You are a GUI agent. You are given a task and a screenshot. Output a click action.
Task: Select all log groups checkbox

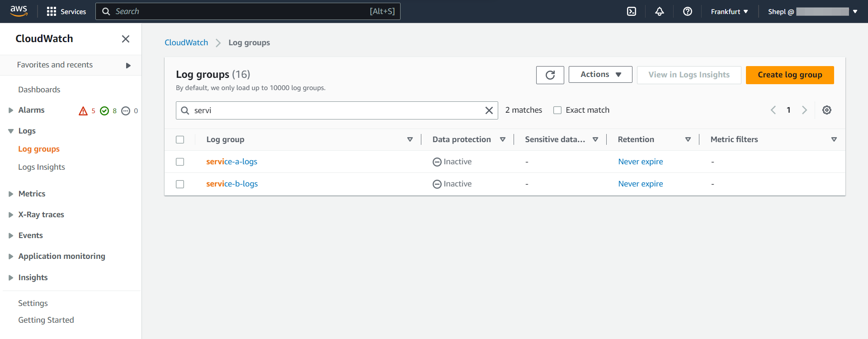pyautogui.click(x=180, y=139)
